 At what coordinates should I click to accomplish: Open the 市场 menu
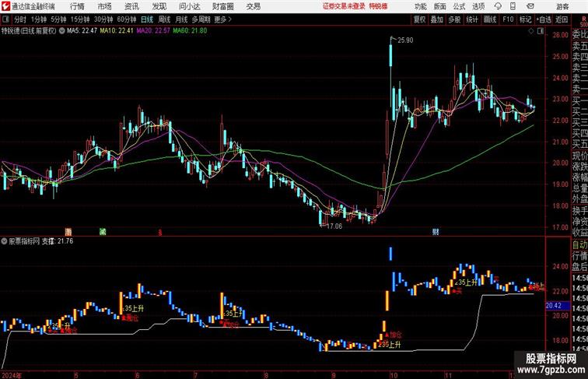coord(105,6)
